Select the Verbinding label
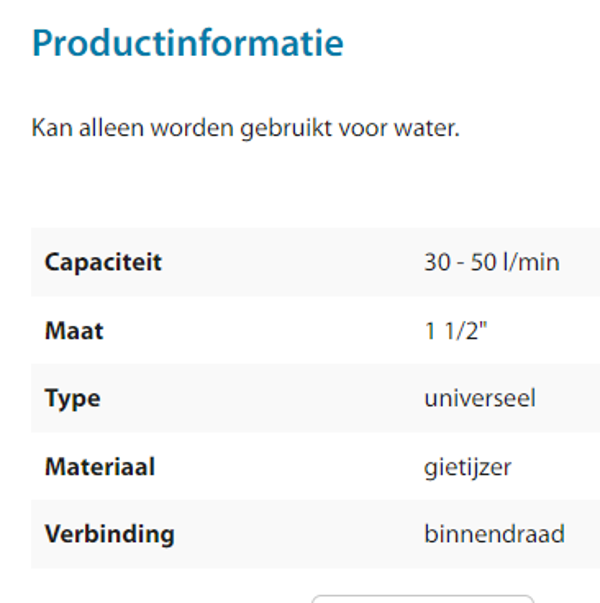 point(109,534)
